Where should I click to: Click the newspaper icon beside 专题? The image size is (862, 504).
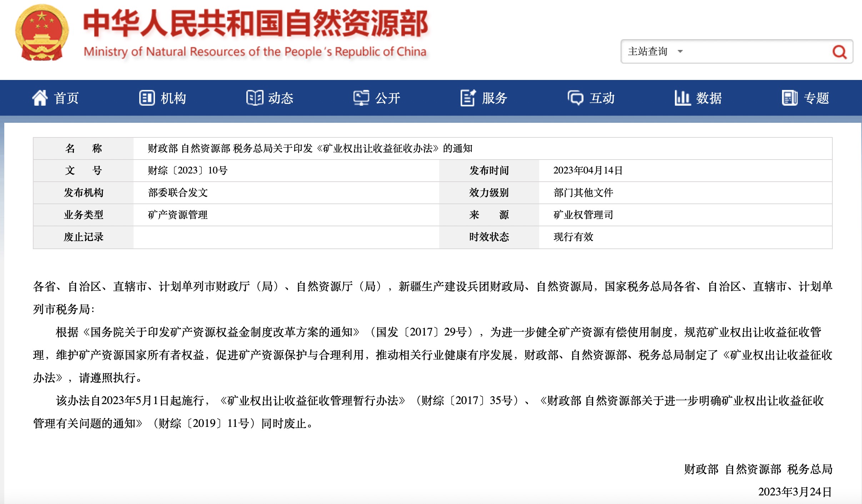[790, 98]
